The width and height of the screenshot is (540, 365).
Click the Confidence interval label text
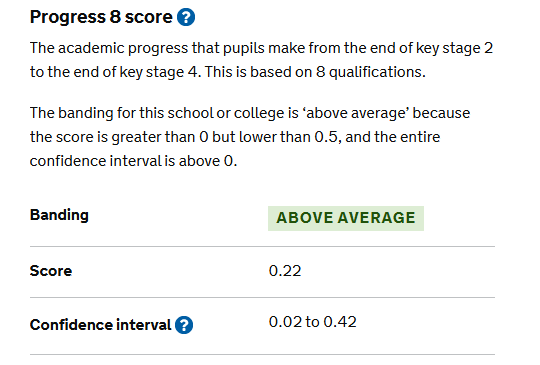point(100,325)
